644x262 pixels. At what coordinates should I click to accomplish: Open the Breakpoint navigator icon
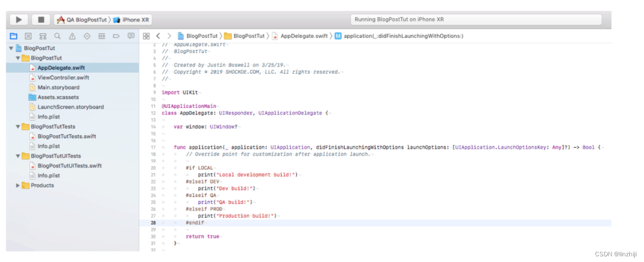[x=116, y=36]
